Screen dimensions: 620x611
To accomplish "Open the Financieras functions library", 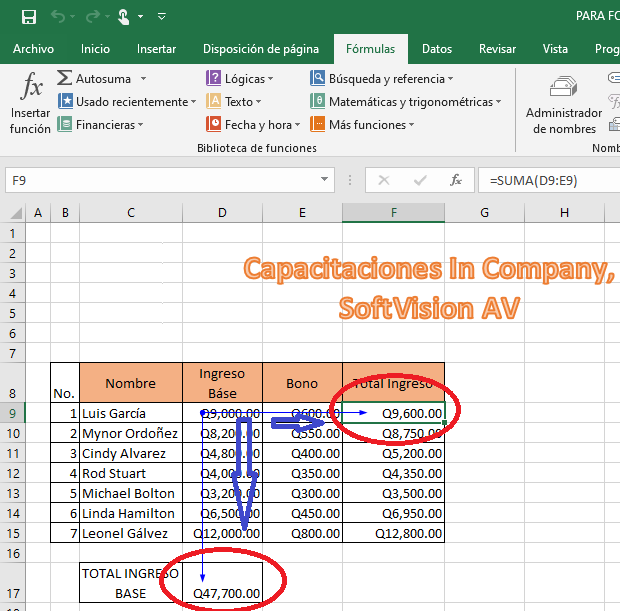I will tap(100, 125).
